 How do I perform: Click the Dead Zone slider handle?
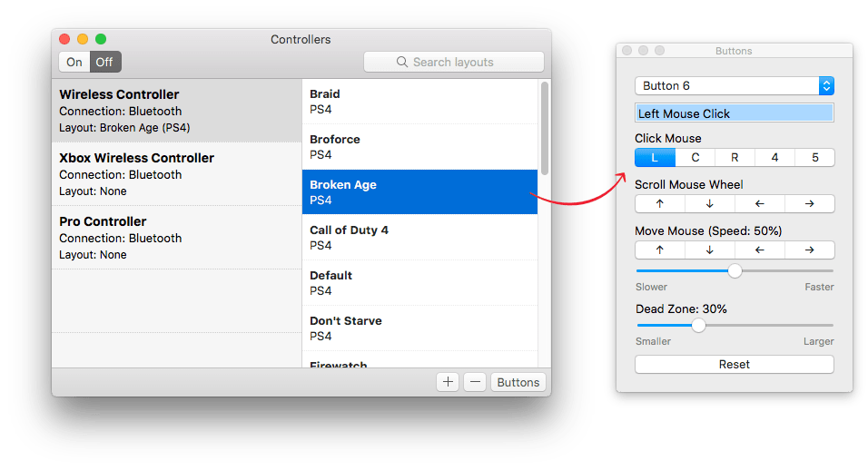[x=698, y=325]
